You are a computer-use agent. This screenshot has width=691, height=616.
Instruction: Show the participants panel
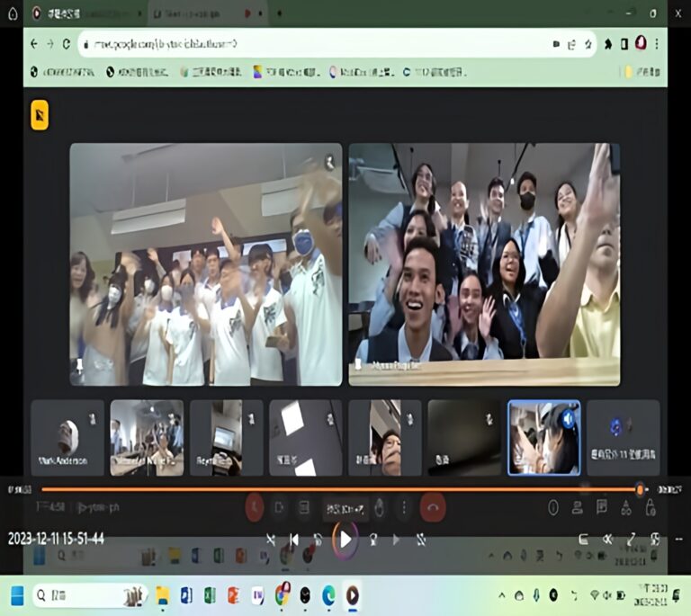(x=578, y=508)
